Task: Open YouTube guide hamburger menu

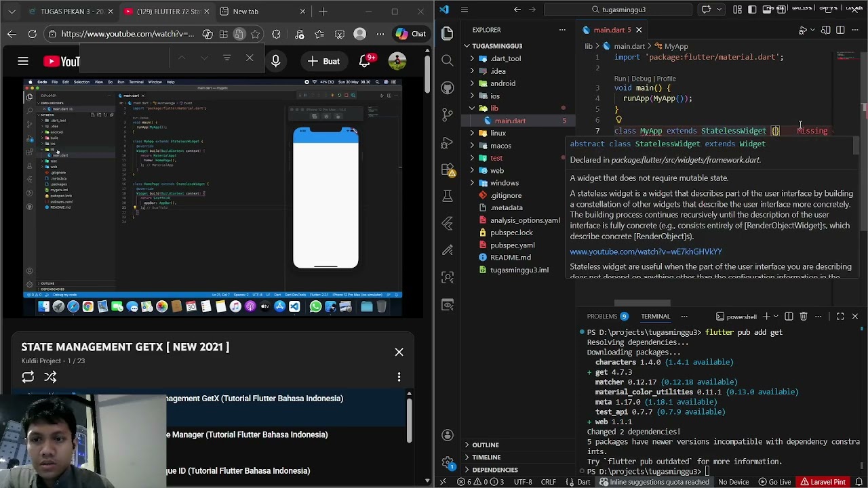Action: click(x=23, y=61)
